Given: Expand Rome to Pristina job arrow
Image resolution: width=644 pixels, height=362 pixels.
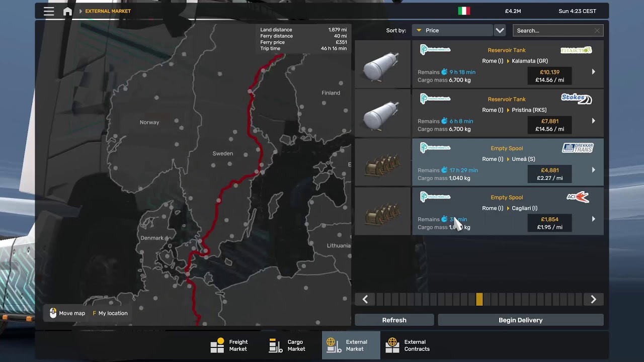Looking at the screenshot, I should (593, 121).
